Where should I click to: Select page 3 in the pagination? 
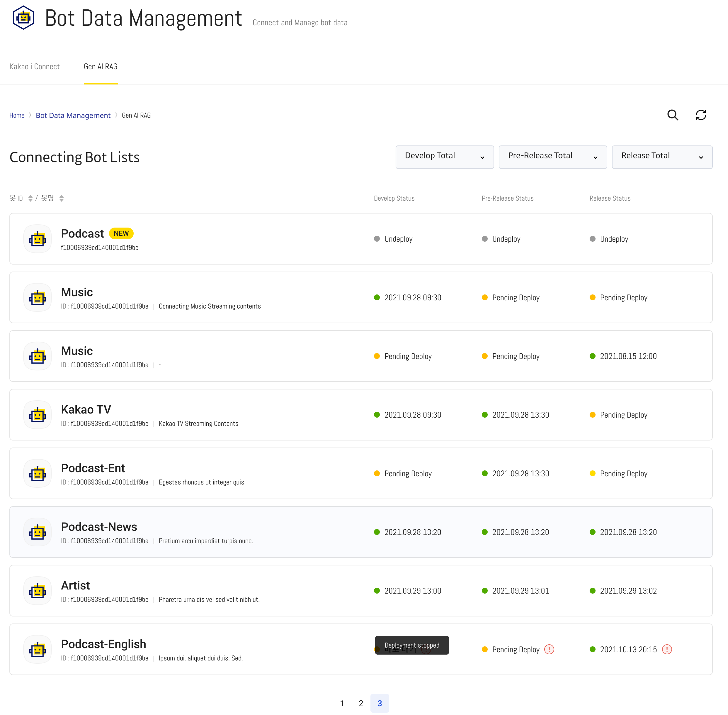(379, 703)
